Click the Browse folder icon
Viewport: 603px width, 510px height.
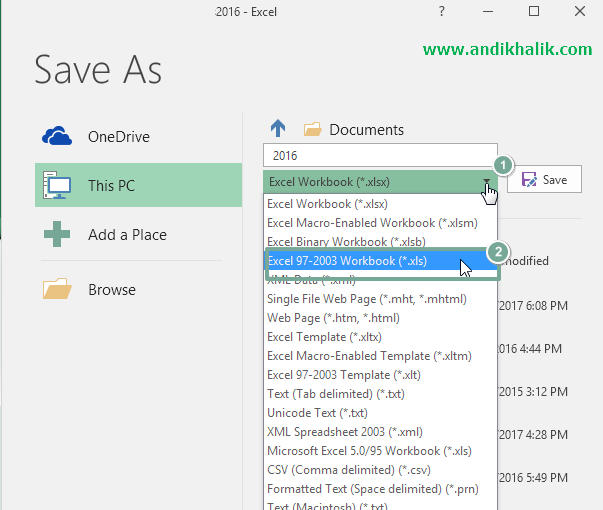57,289
